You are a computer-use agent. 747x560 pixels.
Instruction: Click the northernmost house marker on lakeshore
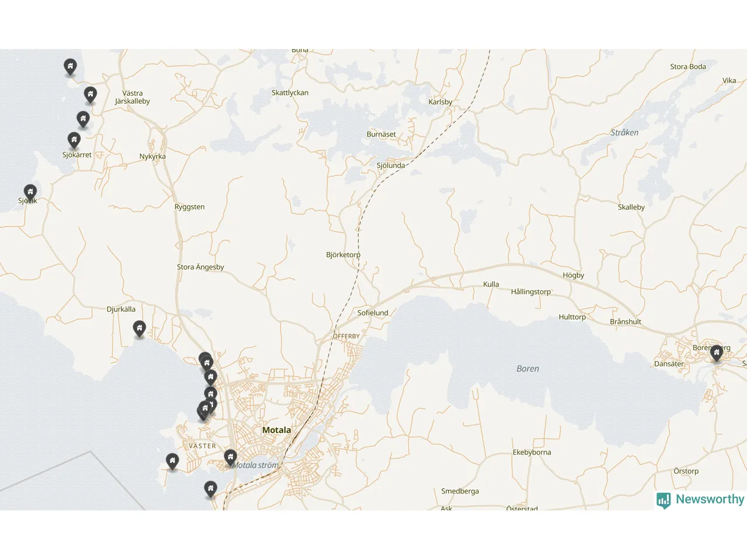70,66
